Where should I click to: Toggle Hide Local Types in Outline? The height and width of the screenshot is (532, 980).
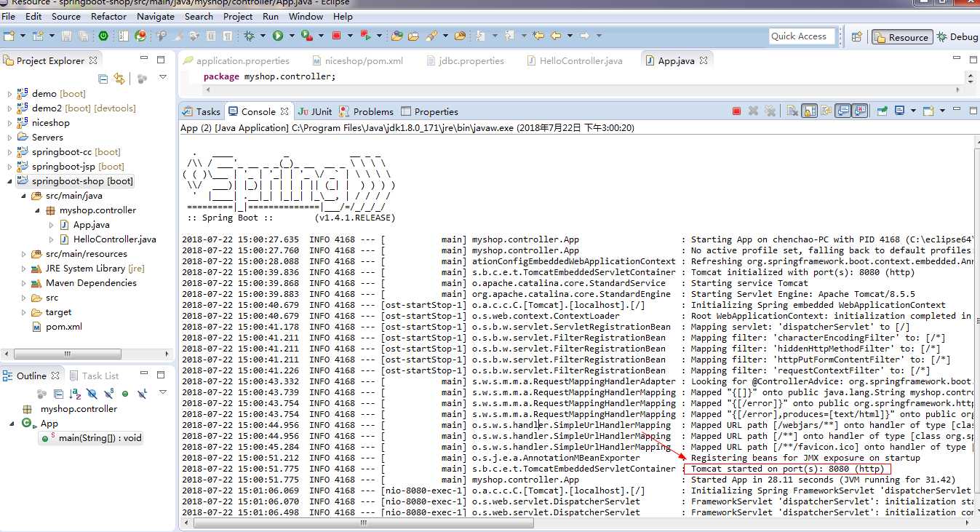[x=142, y=394]
